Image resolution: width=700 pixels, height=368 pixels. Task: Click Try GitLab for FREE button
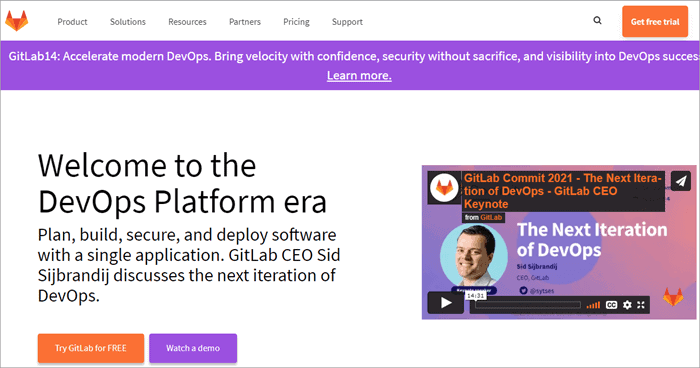pos(91,348)
